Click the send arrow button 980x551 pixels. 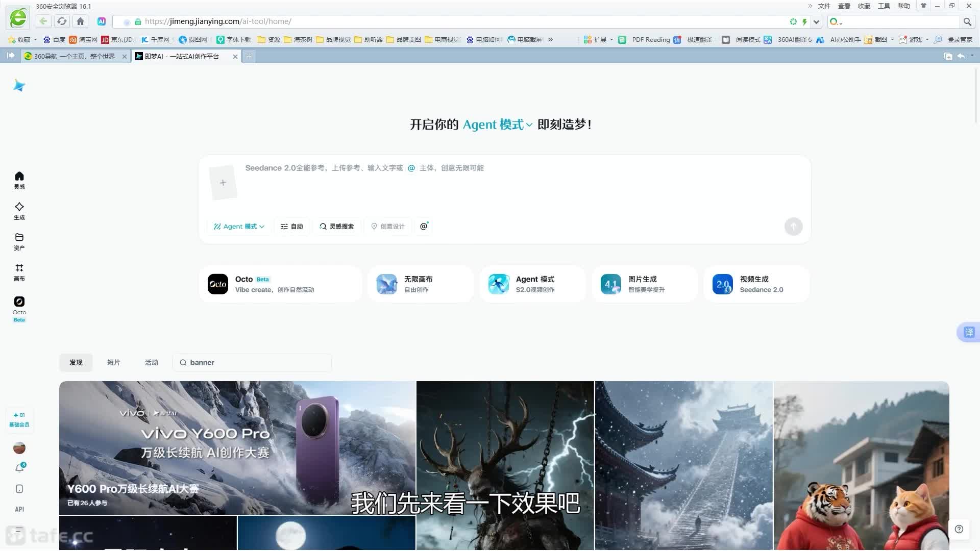pos(793,227)
